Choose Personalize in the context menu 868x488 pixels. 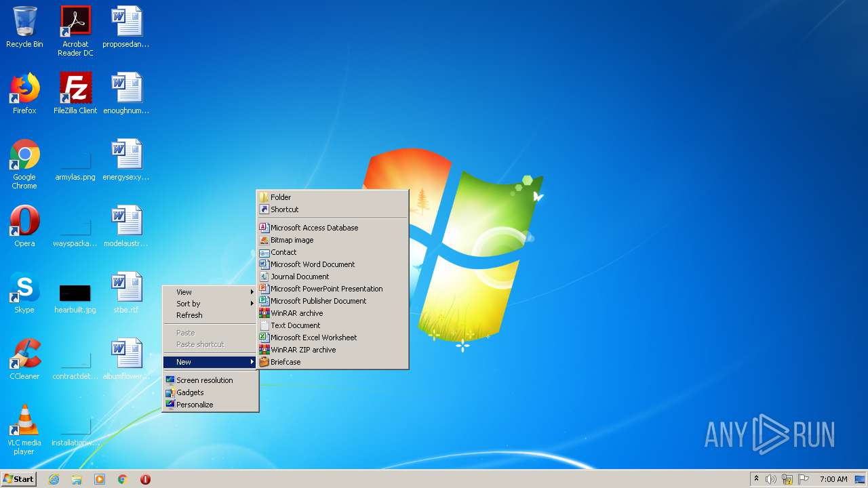point(210,405)
